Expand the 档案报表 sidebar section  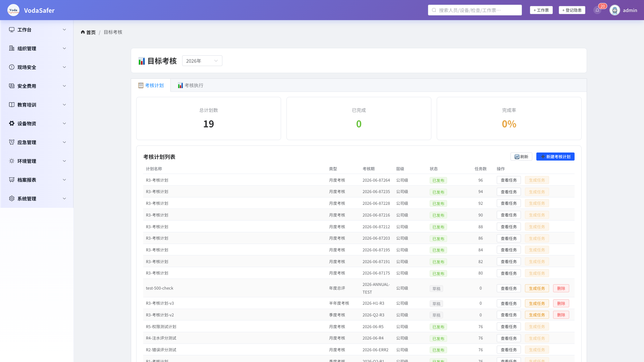(x=37, y=180)
